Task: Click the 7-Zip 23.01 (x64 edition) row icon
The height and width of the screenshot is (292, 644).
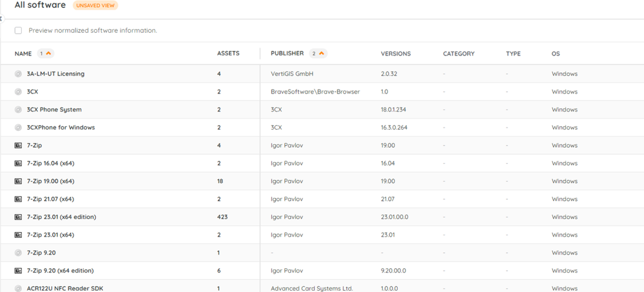Action: click(x=18, y=217)
